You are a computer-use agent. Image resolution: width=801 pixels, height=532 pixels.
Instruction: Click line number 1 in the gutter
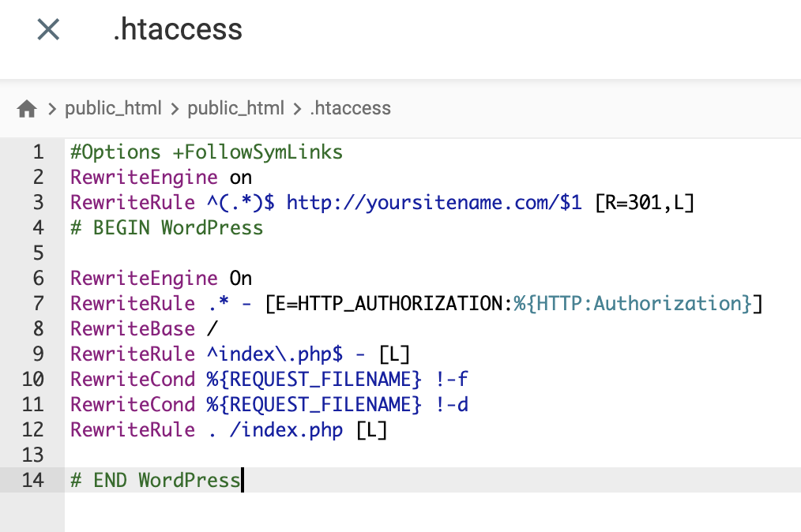[38, 152]
